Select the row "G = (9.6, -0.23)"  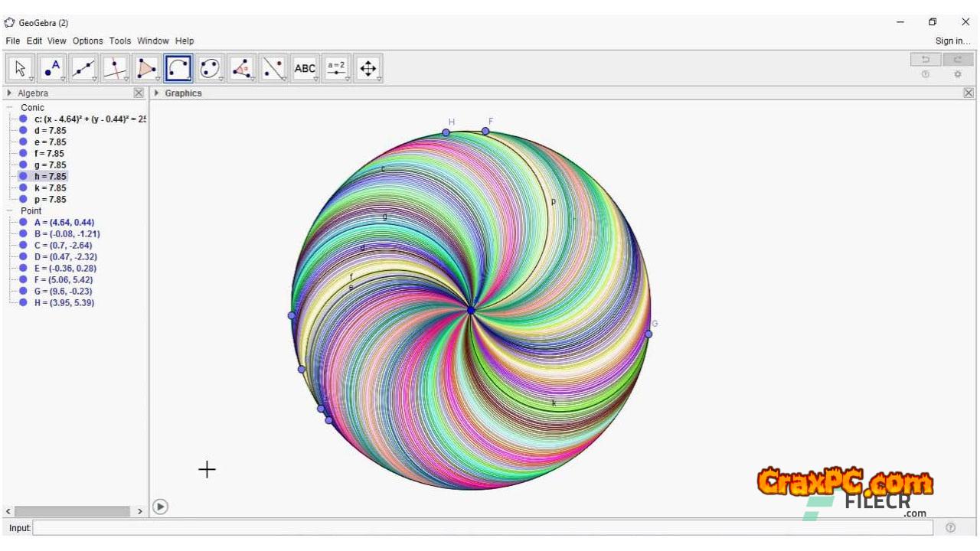(x=64, y=291)
